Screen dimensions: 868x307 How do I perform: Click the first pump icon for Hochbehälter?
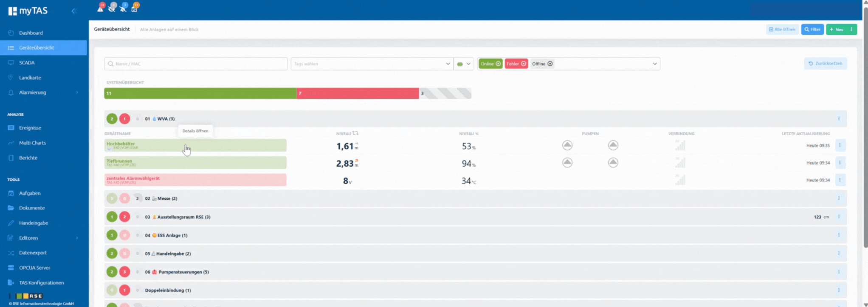coord(567,145)
